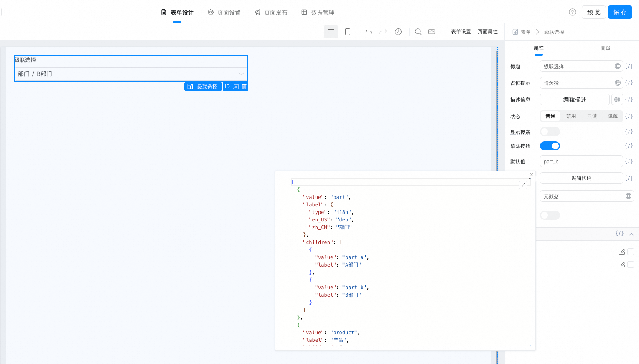Click the undo arrow icon
Viewport: 639px width, 364px height.
coord(368,32)
